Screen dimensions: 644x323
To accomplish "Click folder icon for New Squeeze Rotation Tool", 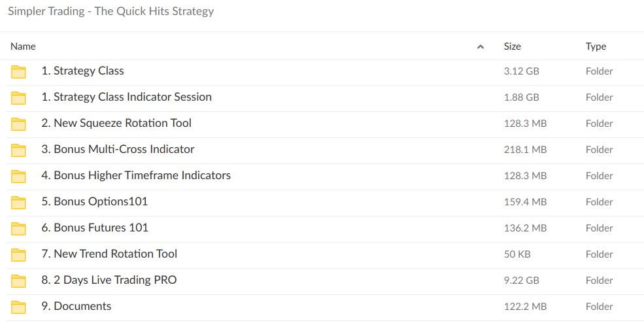I will point(18,124).
